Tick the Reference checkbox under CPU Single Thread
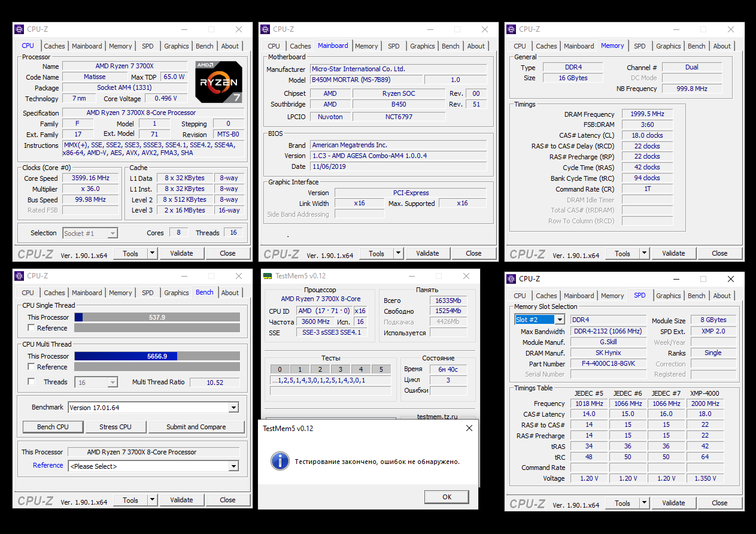Viewport: 756px width, 534px height. (31, 328)
